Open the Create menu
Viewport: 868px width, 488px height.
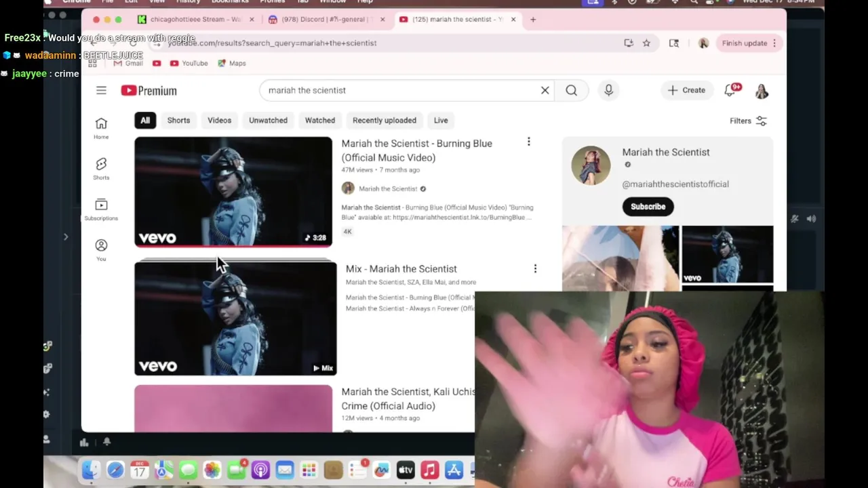[686, 90]
